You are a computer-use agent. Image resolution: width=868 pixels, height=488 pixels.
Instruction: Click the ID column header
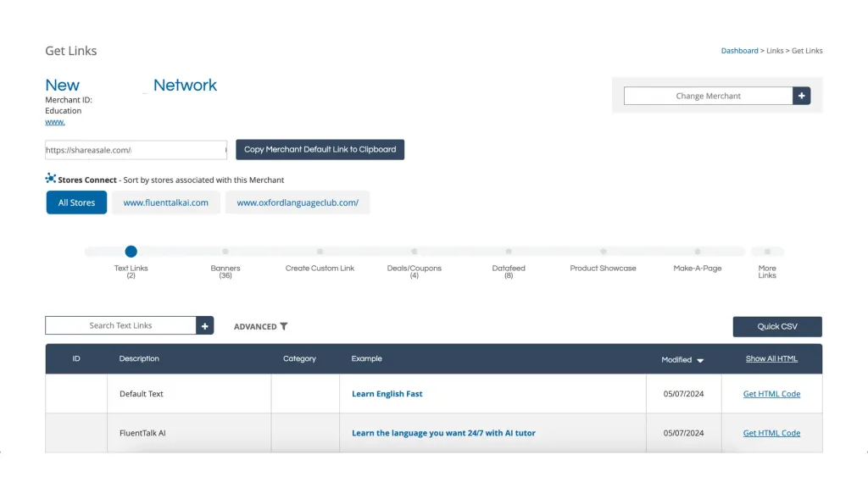point(76,358)
